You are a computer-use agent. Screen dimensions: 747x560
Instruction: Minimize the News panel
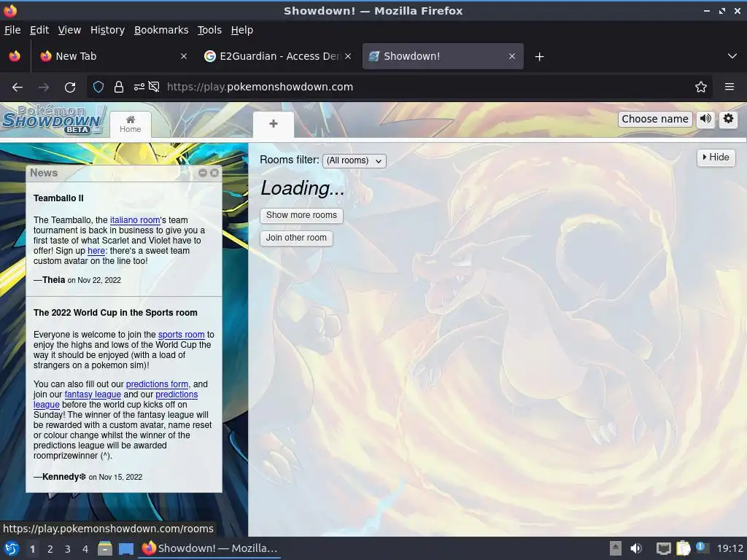point(203,173)
